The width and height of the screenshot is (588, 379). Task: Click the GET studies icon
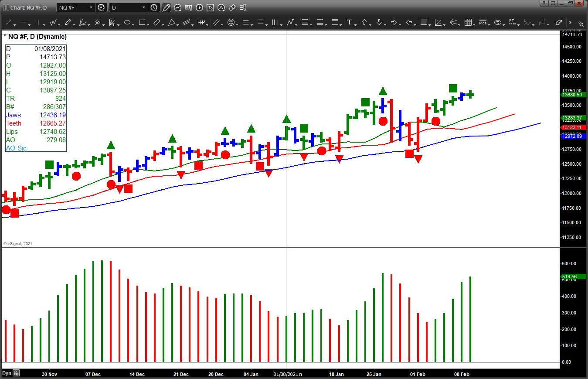pyautogui.click(x=188, y=7)
